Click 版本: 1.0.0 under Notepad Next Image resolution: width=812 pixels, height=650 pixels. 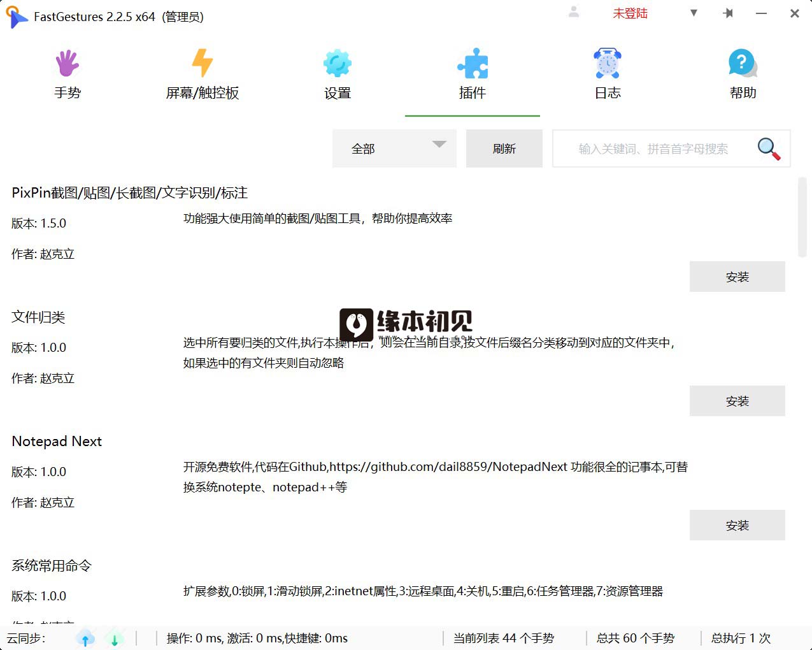coord(39,472)
